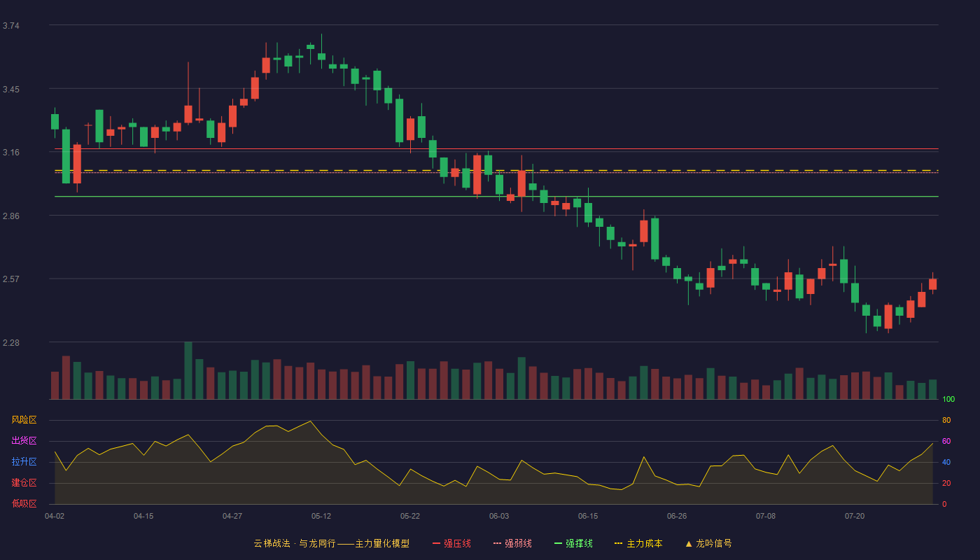Screen dimensions: 980x560
Task: Toggle the 强弱线 legend entry
Action: 512,543
